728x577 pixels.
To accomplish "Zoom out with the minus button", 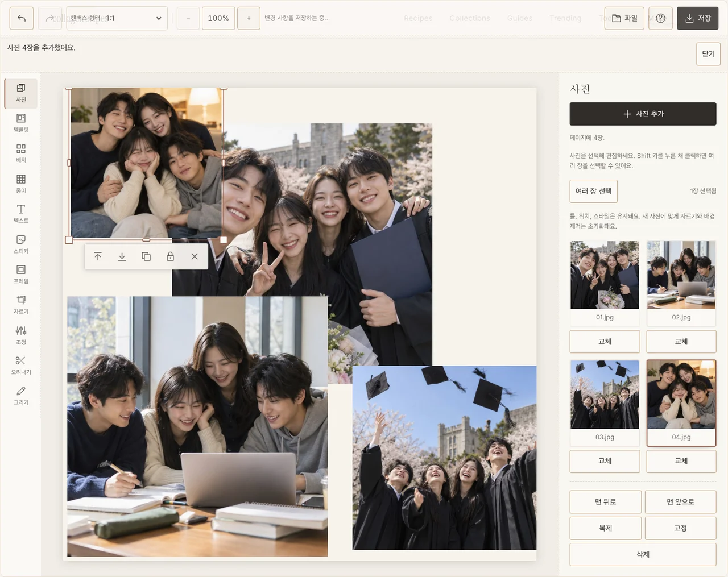I will pyautogui.click(x=188, y=18).
